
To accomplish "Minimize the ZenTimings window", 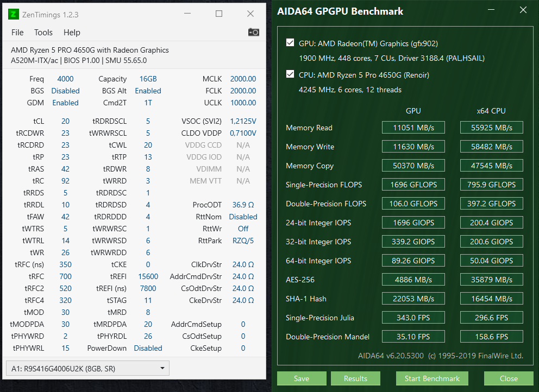I will pyautogui.click(x=187, y=14).
